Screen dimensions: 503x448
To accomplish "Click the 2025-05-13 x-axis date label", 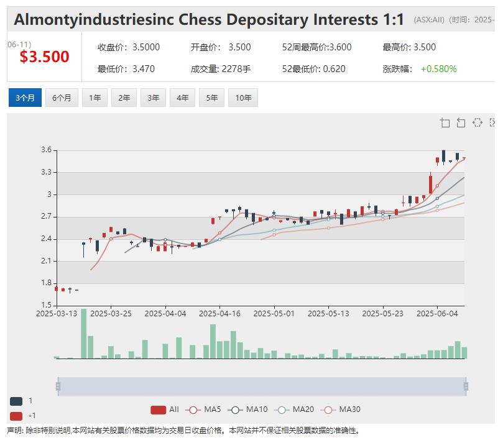I will 328,314.
